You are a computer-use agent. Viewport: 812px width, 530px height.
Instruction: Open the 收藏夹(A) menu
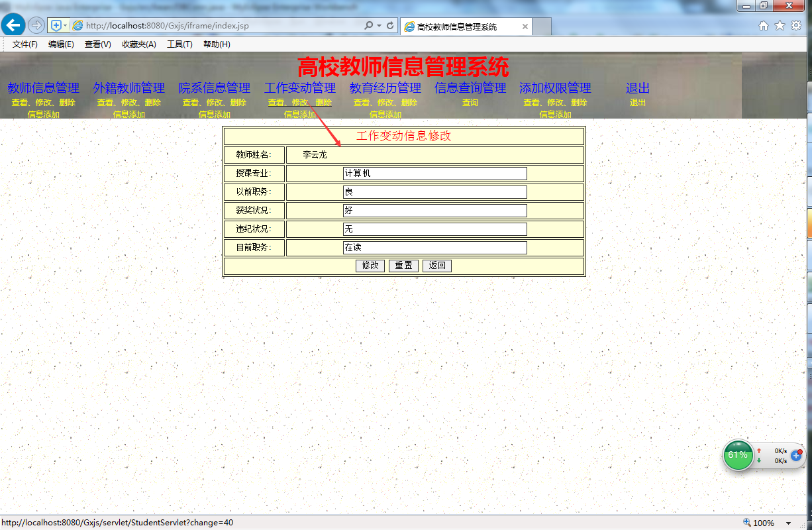click(138, 44)
